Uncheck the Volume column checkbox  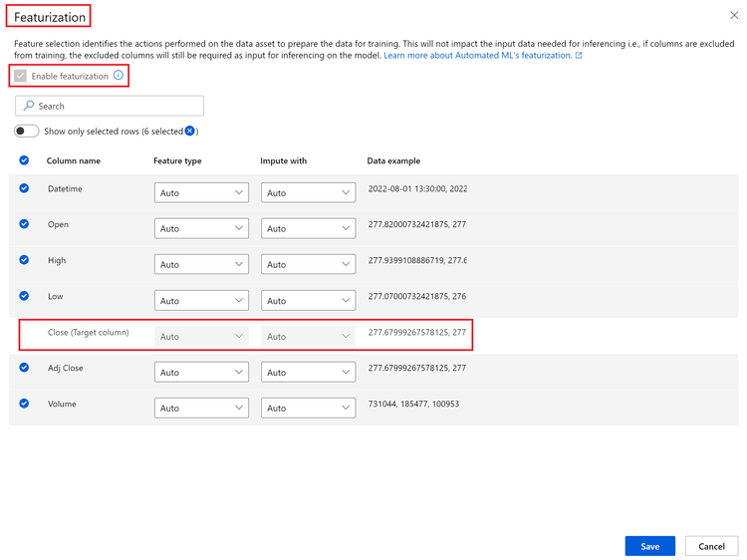point(24,404)
